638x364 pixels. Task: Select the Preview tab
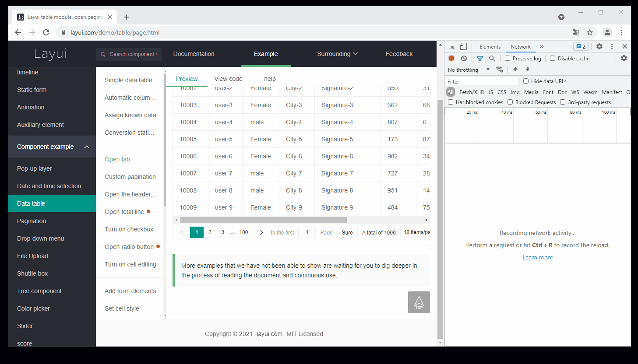coord(187,79)
